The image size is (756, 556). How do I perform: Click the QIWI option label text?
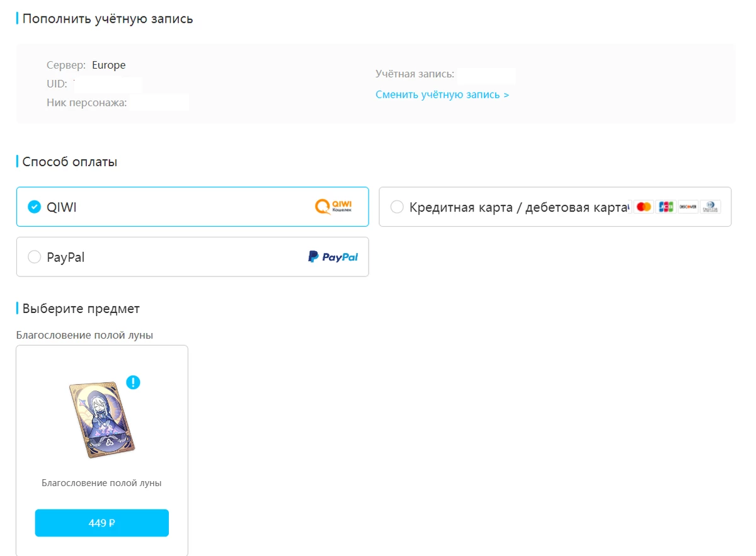click(62, 207)
